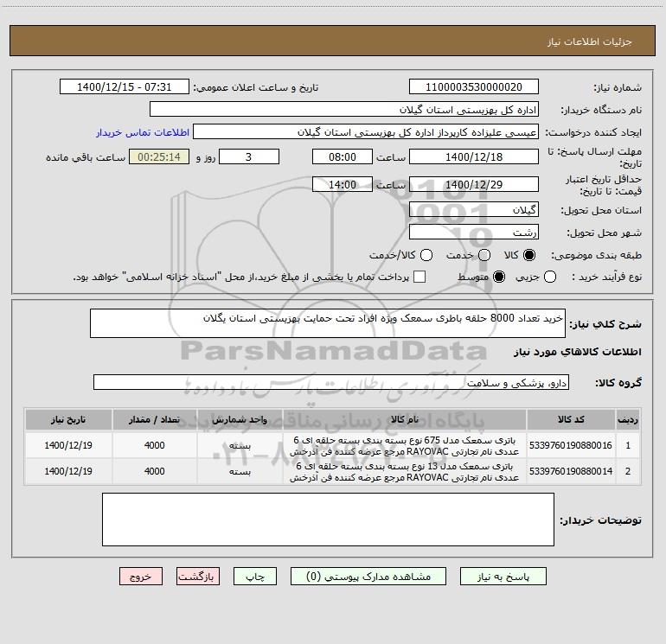Select the کالا/خدمت radio button

pyautogui.click(x=426, y=255)
